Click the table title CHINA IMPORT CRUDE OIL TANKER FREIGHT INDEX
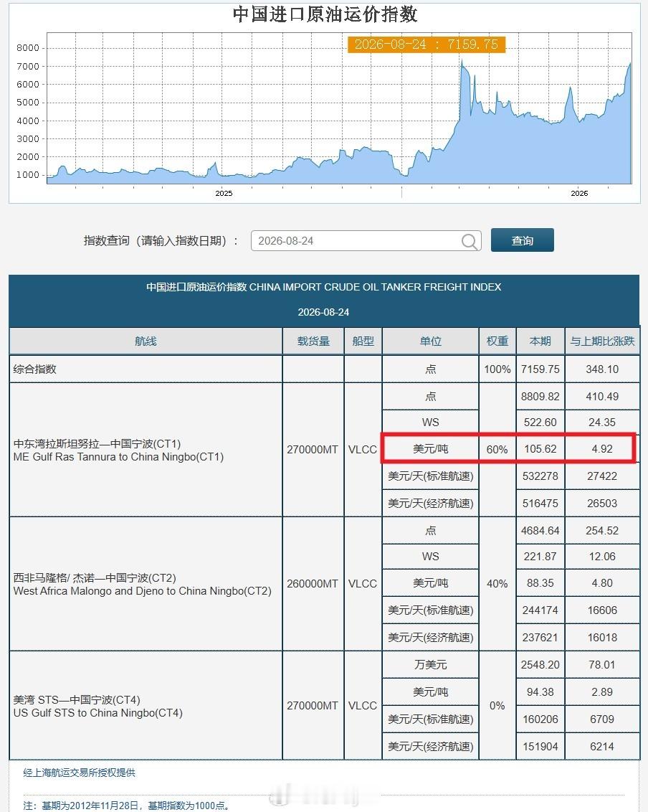 (323, 287)
